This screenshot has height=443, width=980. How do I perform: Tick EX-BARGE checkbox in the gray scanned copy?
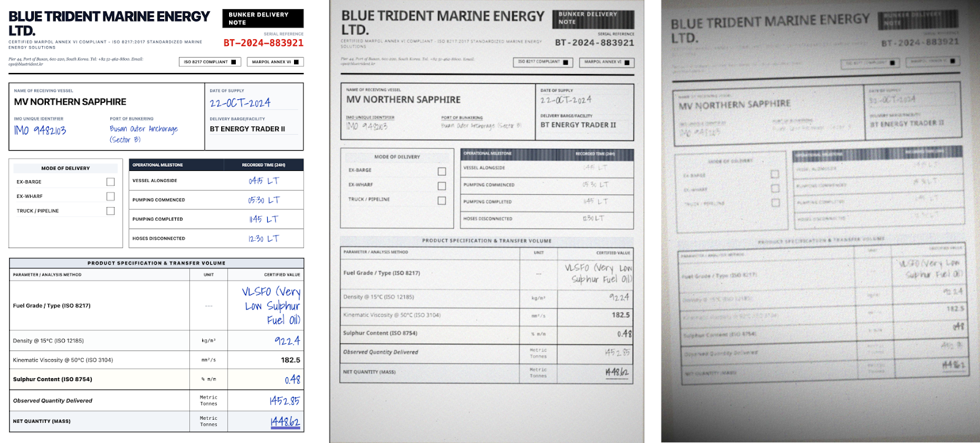[x=442, y=171]
